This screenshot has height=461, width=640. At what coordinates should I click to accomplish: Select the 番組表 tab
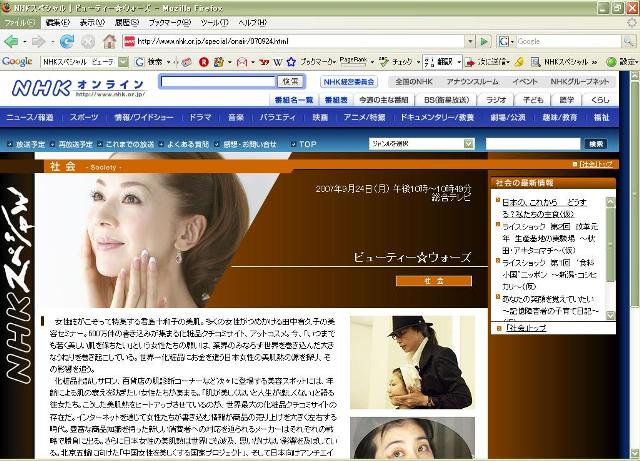click(336, 100)
